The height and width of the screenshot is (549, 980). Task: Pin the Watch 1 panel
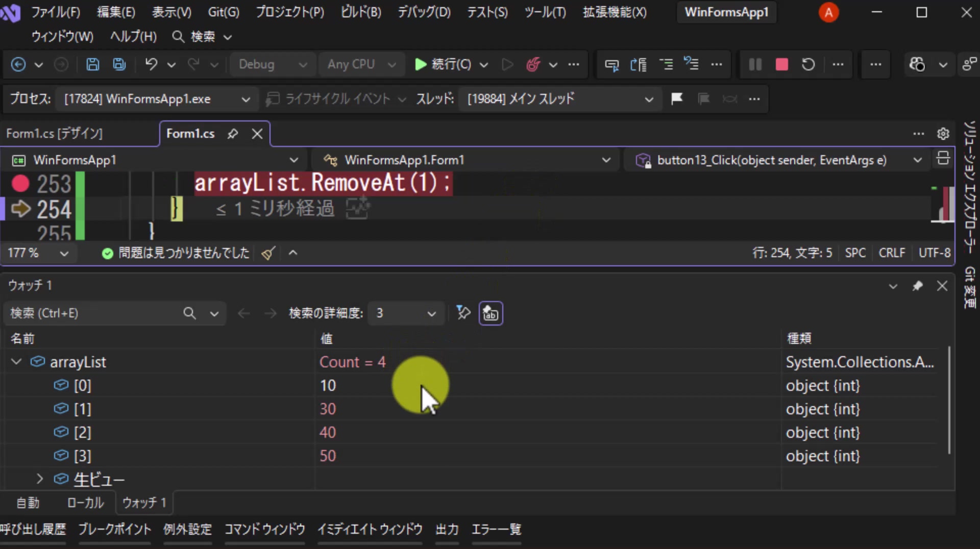pyautogui.click(x=917, y=286)
